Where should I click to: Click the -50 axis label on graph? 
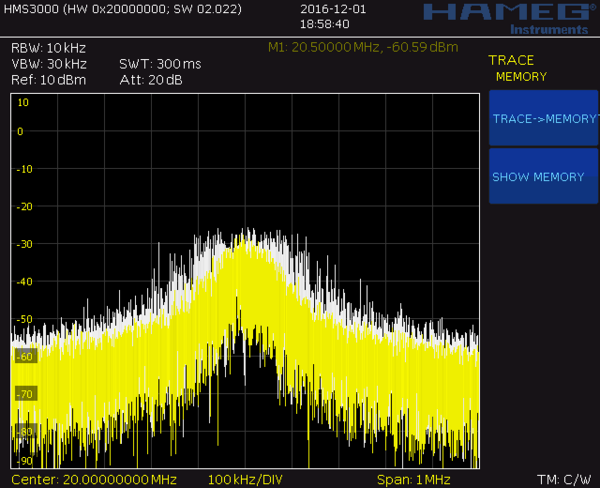pos(25,319)
